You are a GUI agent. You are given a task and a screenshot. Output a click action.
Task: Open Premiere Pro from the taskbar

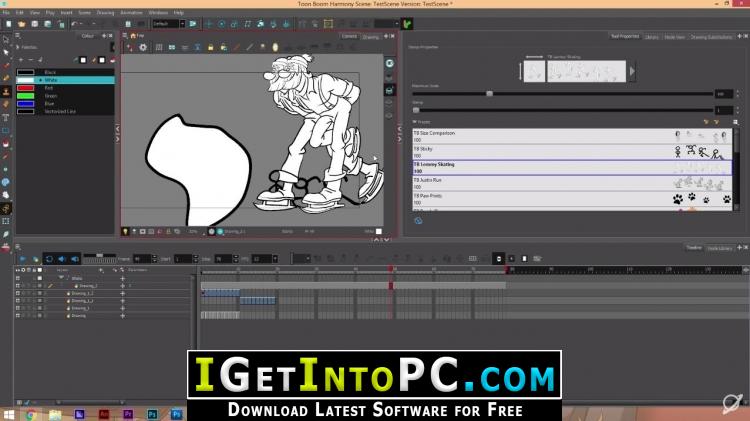(128, 414)
